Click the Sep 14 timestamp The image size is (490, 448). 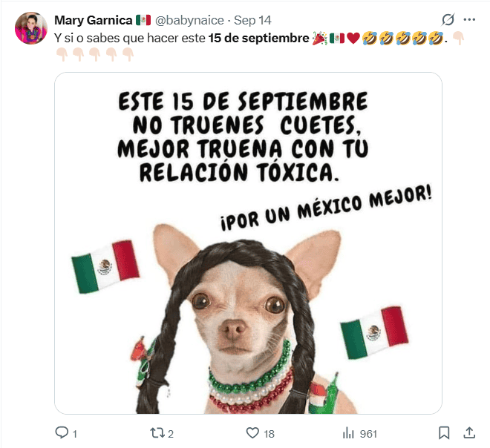(x=252, y=20)
